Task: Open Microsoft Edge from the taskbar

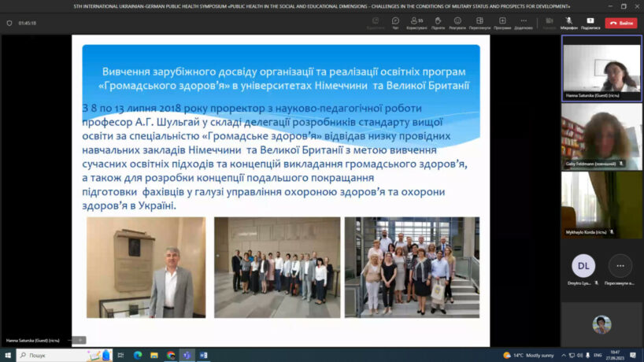Action: coord(138,355)
